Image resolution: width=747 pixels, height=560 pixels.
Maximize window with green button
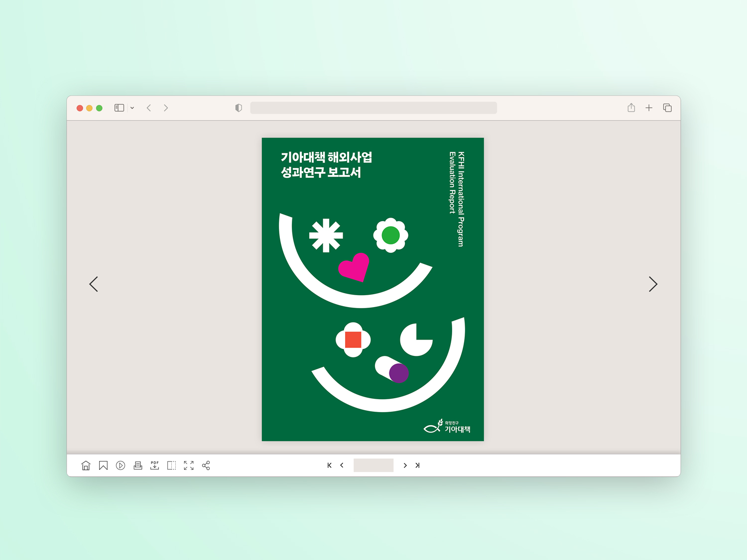100,108
